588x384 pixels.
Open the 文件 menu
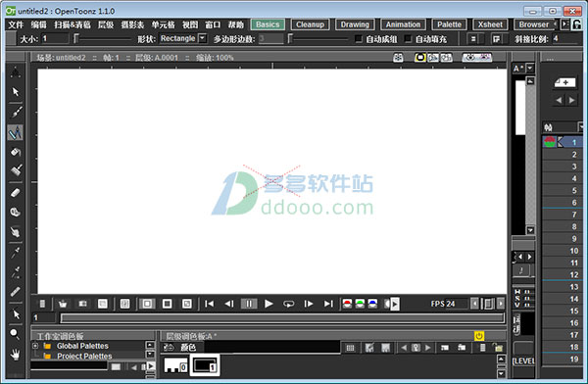(16, 24)
